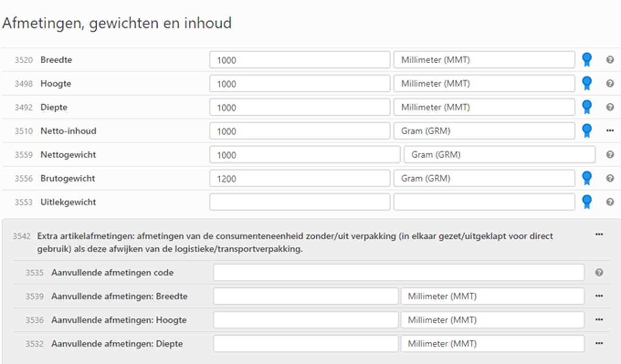Open the Millimeter (MMT) unit selector for Breedte

(x=484, y=60)
